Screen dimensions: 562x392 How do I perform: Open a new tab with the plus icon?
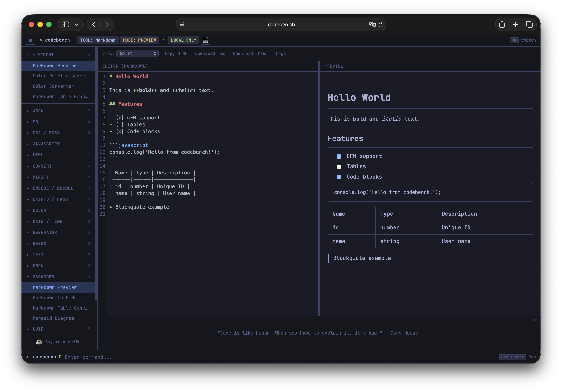point(516,24)
